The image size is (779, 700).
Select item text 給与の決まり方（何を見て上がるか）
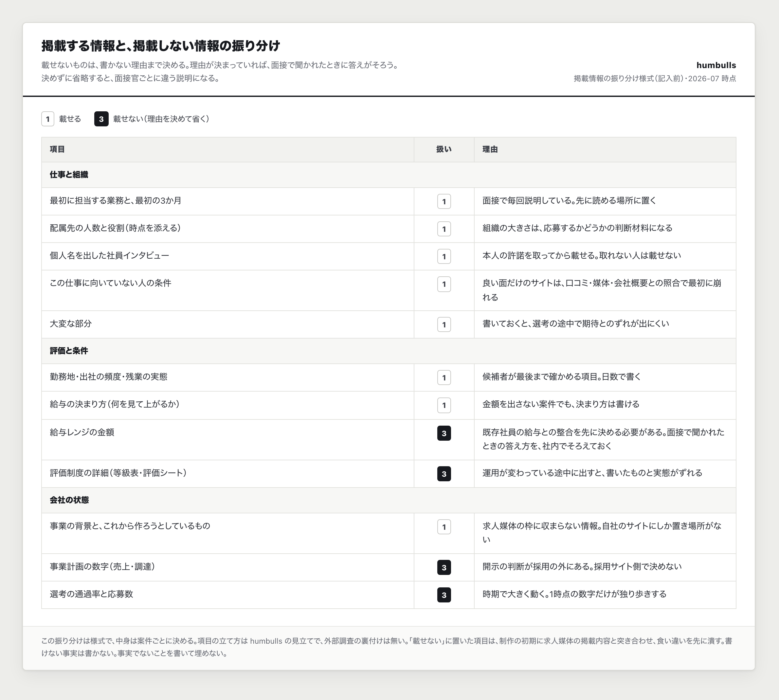pyautogui.click(x=115, y=405)
